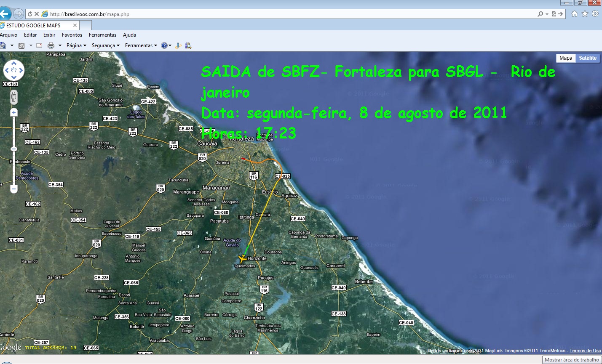Expand the Ferramentas command bar dropdown
Image resolution: width=602 pixels, height=364 pixels.
coord(139,45)
